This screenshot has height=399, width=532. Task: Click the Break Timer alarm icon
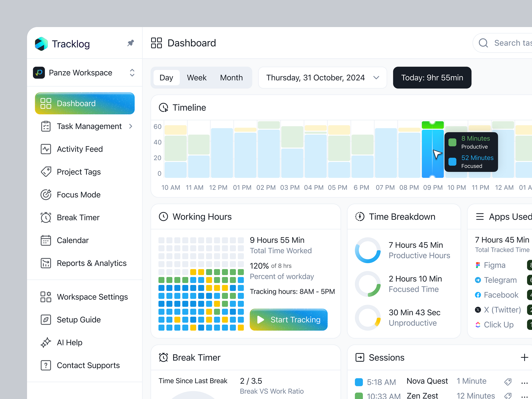(x=46, y=217)
